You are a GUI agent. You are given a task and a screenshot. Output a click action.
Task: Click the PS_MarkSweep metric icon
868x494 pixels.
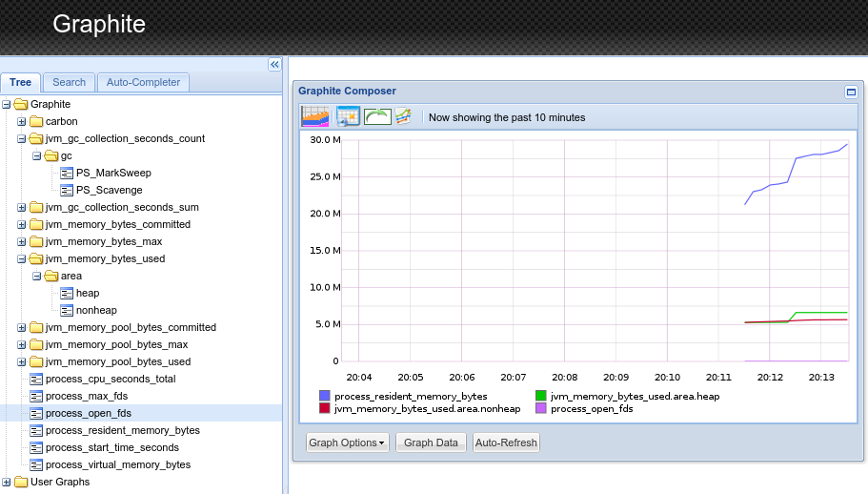(x=67, y=174)
